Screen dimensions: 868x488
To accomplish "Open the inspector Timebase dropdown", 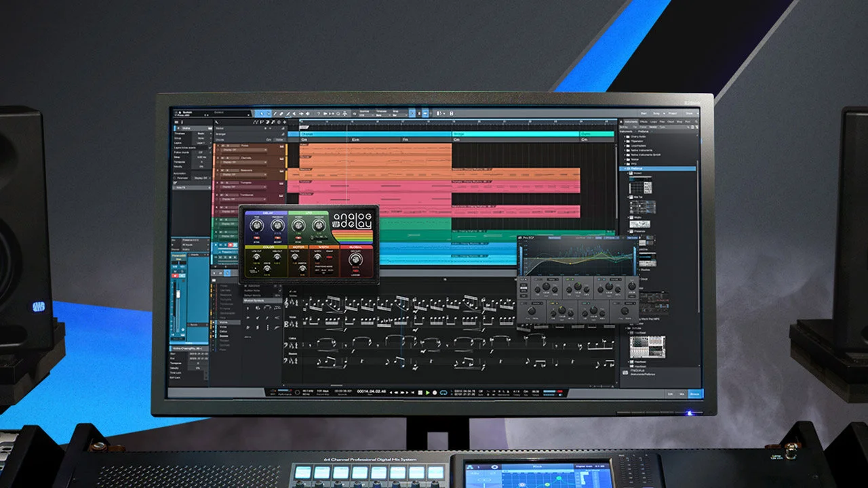I will [x=202, y=134].
